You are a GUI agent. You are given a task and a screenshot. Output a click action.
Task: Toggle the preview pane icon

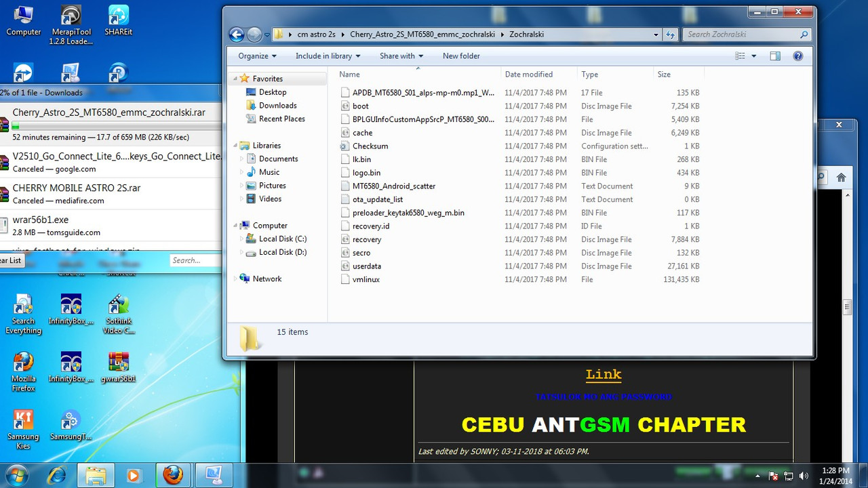coord(775,56)
